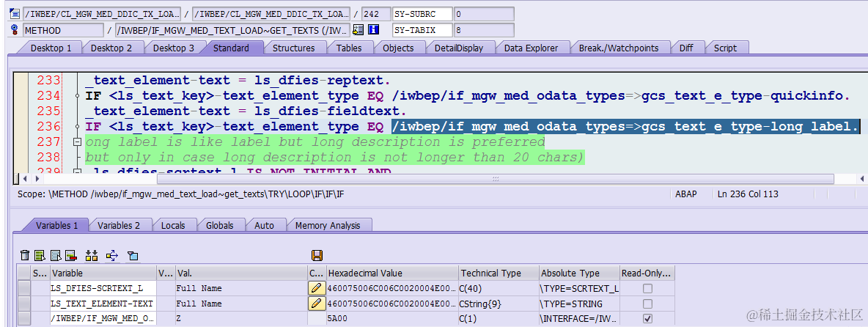
Task: Switch to Globals tab
Action: 219,225
